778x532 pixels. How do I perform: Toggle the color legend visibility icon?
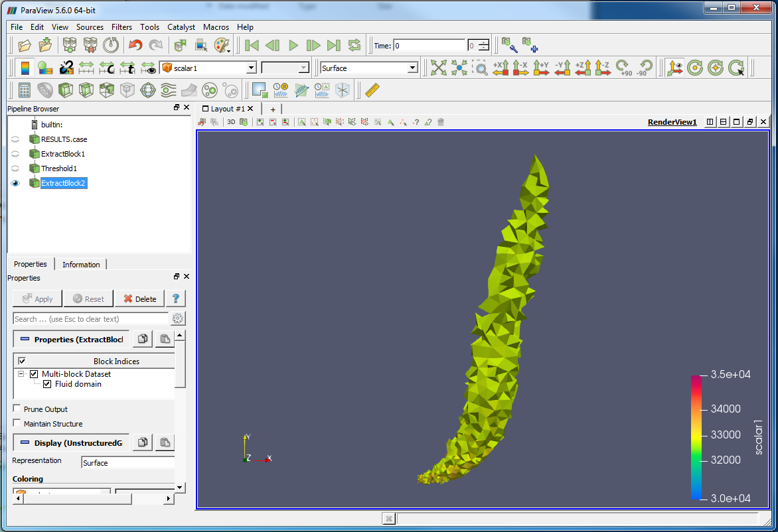[x=25, y=68]
